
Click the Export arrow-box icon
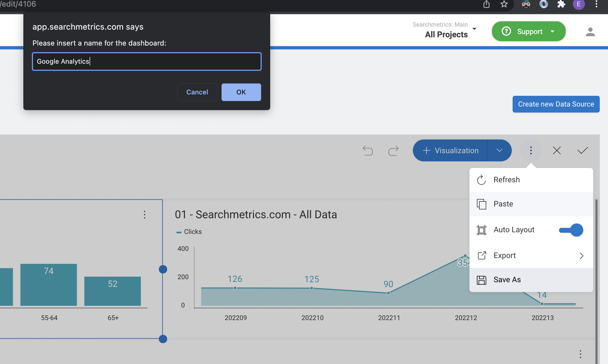click(x=482, y=256)
